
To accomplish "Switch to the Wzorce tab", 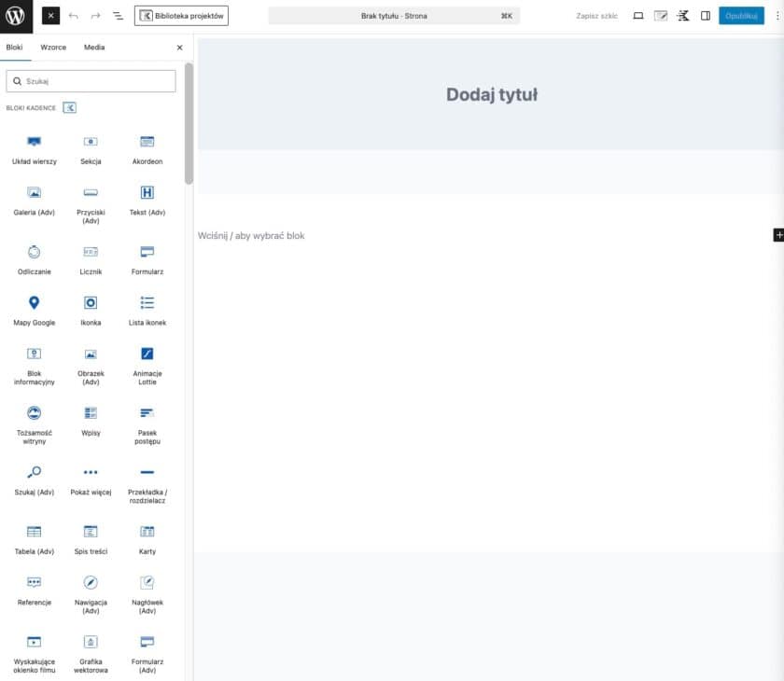I will (53, 48).
